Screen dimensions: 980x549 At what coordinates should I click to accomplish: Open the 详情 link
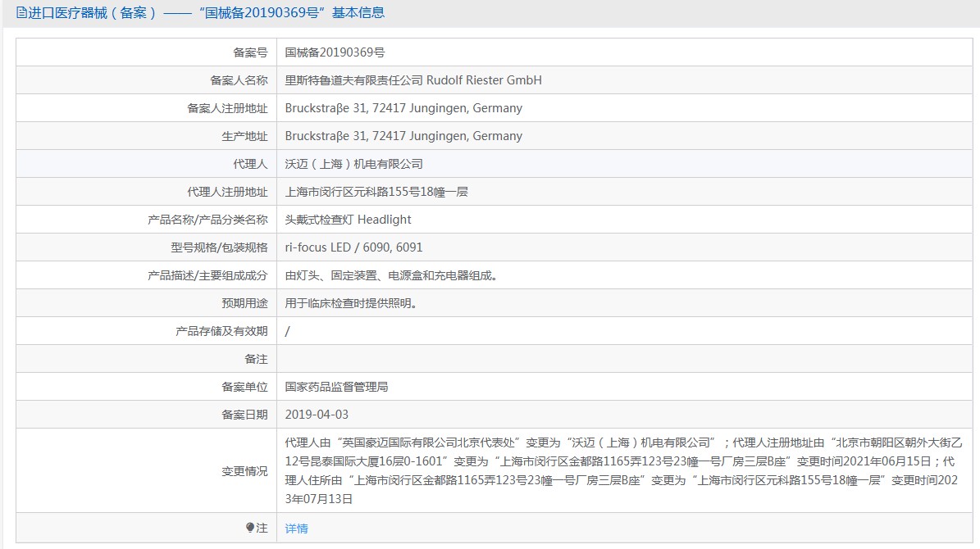click(x=296, y=529)
